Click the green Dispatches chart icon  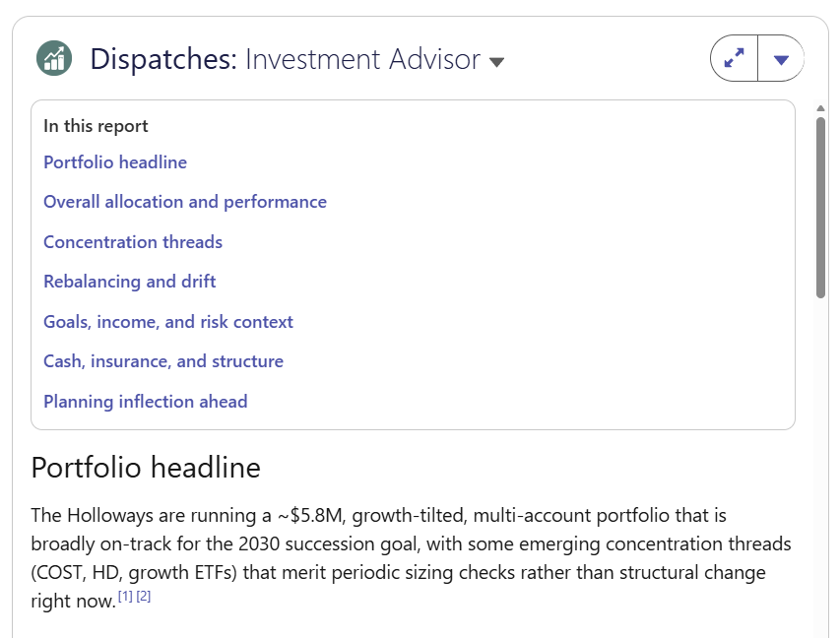[x=54, y=58]
